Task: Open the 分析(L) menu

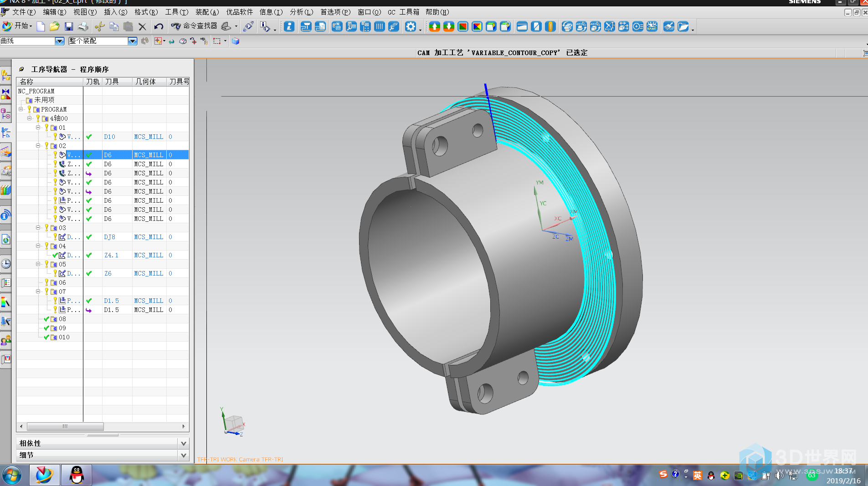Action: click(x=301, y=12)
